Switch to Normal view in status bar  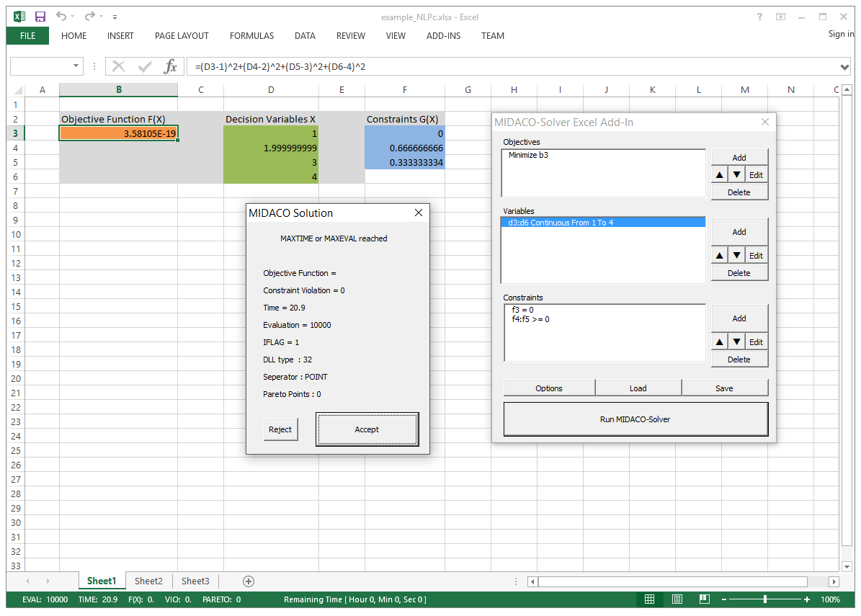click(649, 599)
